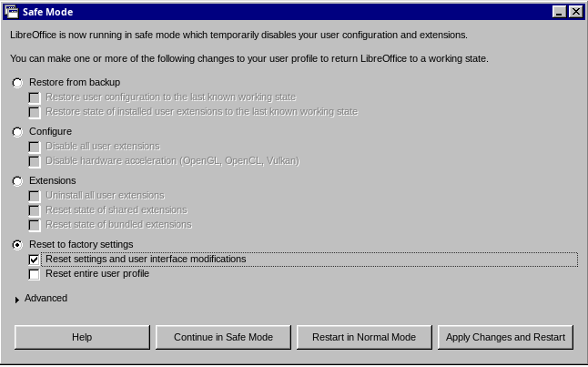Select the Extensions radio option
Screen dimensions: 588x367
pos(17,181)
